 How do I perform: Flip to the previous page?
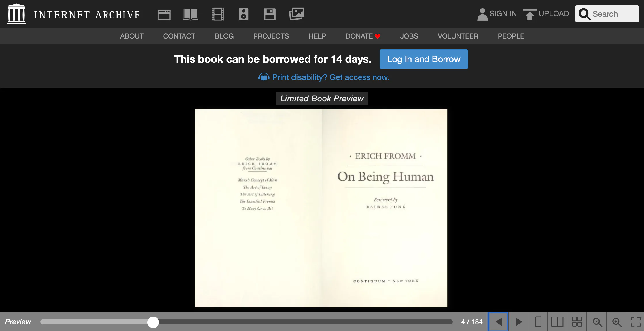tap(498, 322)
